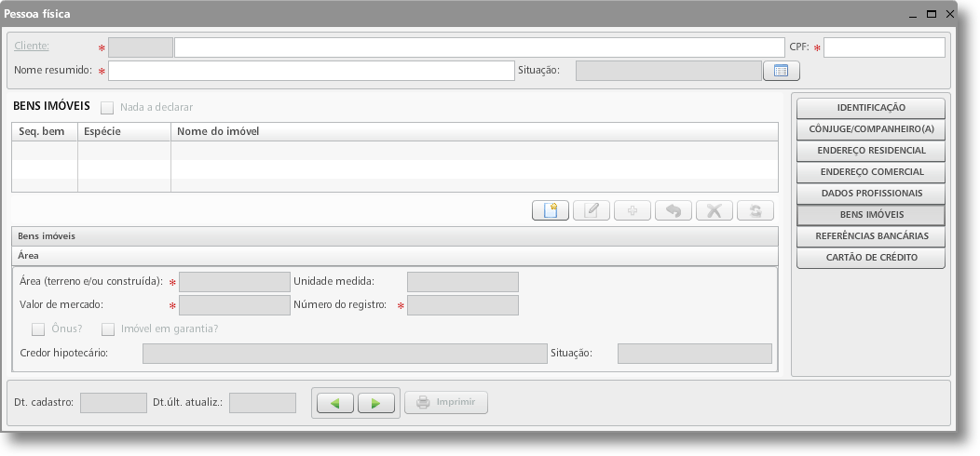Open the CÔNJUGE/COMPANHEIRO(A) section
980x456 pixels.
point(871,129)
